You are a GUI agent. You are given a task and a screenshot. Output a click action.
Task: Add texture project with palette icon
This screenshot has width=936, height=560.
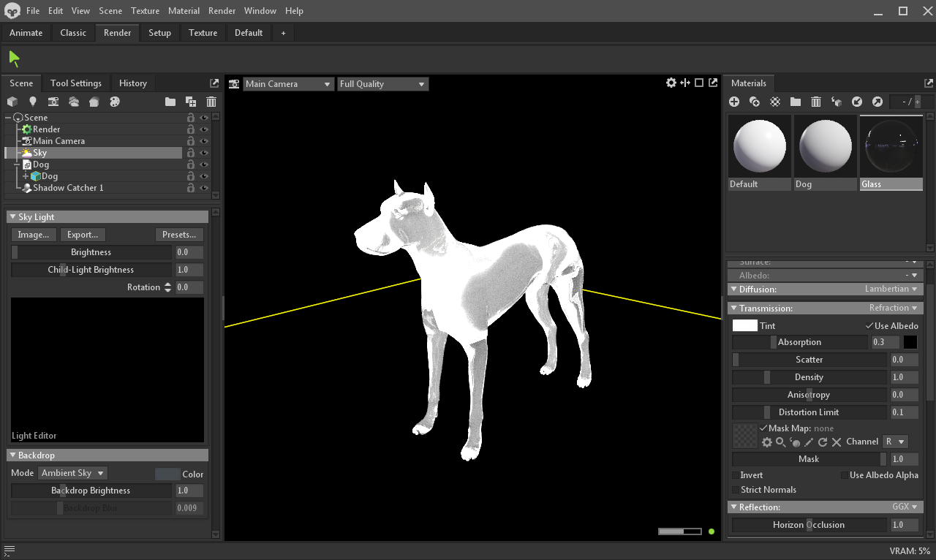point(115,102)
